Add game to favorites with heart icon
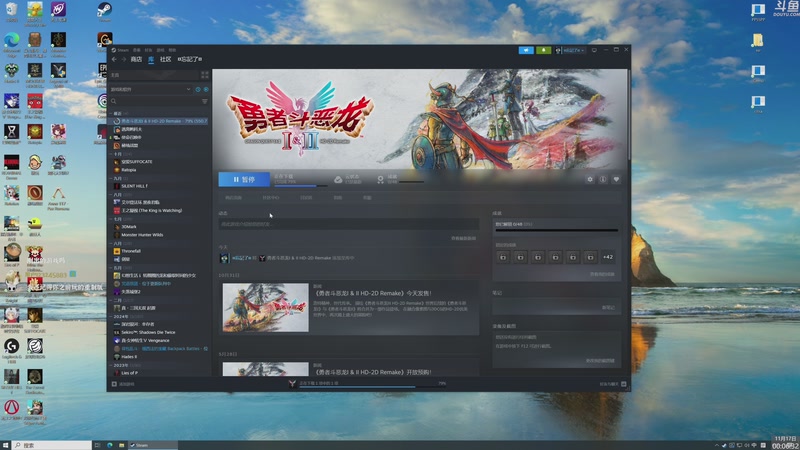 tap(616, 180)
